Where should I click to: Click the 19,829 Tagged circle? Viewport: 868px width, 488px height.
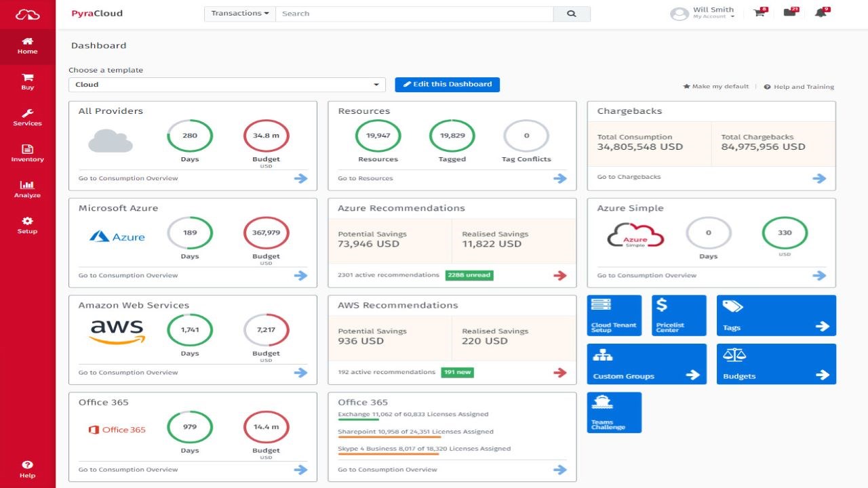[x=452, y=136]
